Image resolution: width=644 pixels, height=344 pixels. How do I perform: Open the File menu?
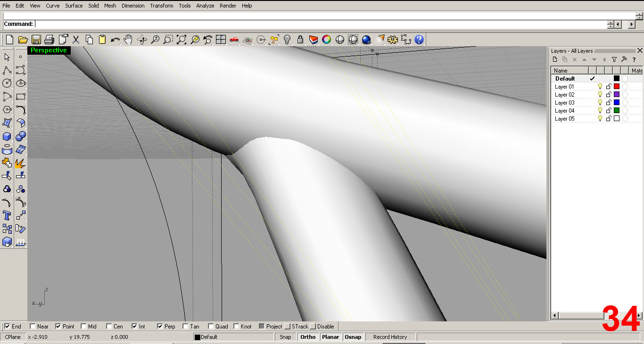pyautogui.click(x=6, y=6)
